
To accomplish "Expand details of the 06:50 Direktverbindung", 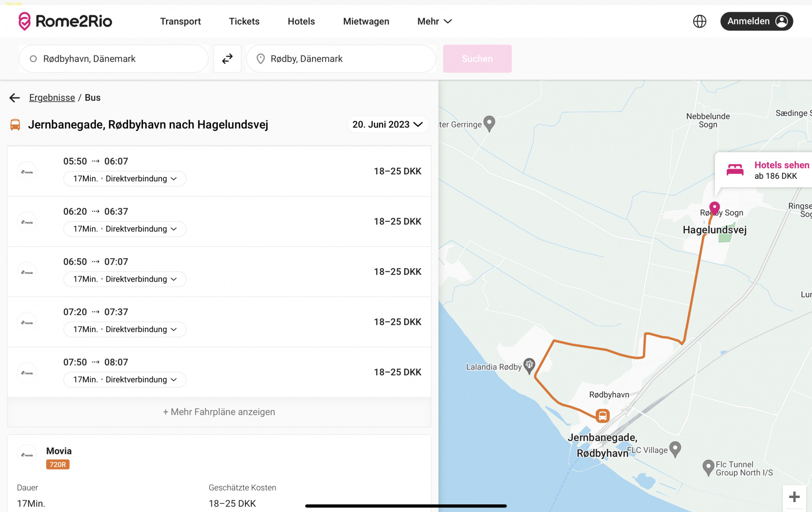I will (125, 279).
